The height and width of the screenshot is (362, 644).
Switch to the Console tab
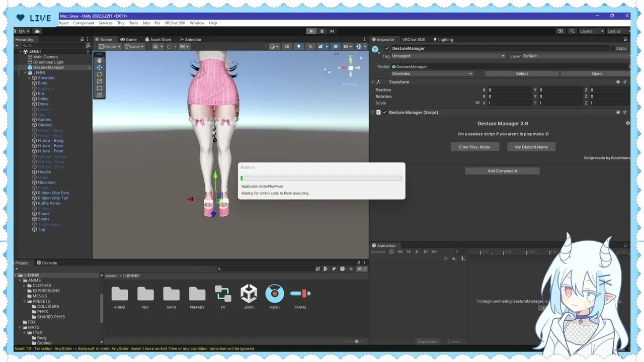pos(47,262)
